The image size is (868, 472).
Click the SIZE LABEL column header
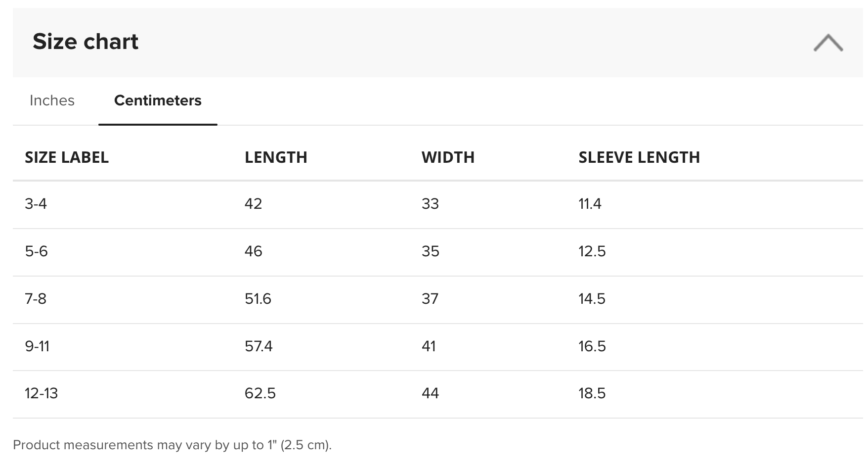coord(67,157)
